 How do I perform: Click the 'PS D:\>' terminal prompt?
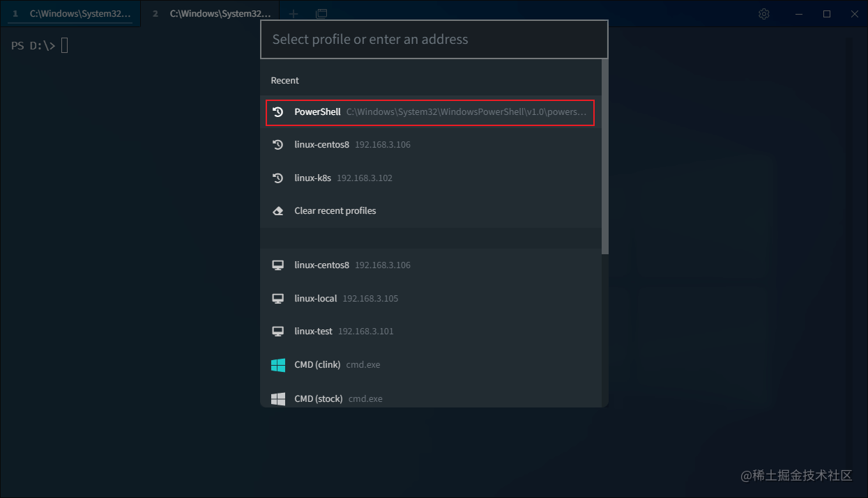coord(33,46)
